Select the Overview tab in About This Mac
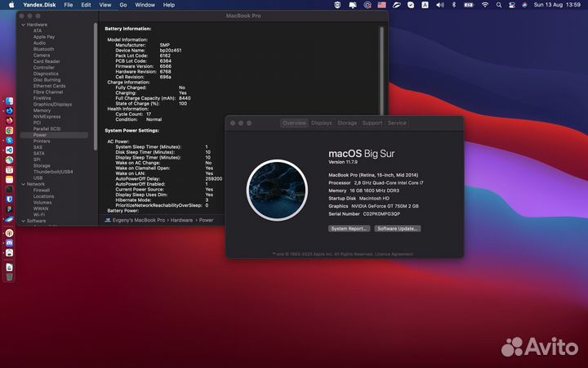 point(294,123)
